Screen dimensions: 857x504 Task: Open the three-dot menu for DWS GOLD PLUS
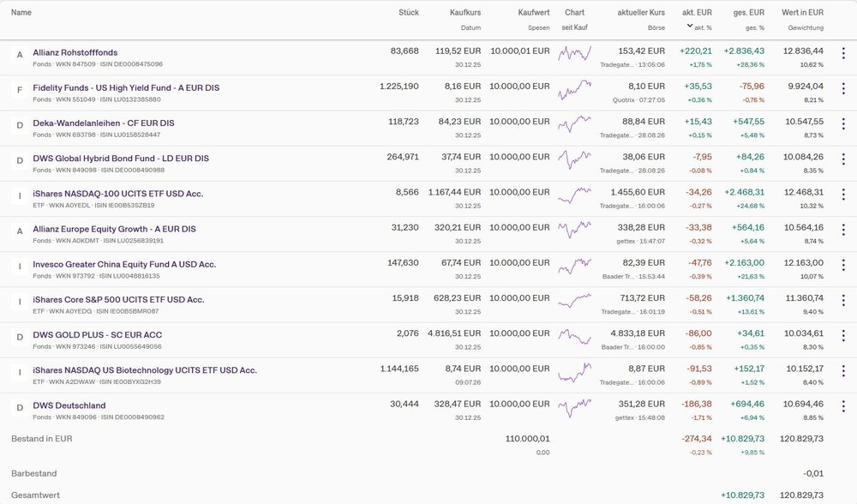tap(843, 336)
